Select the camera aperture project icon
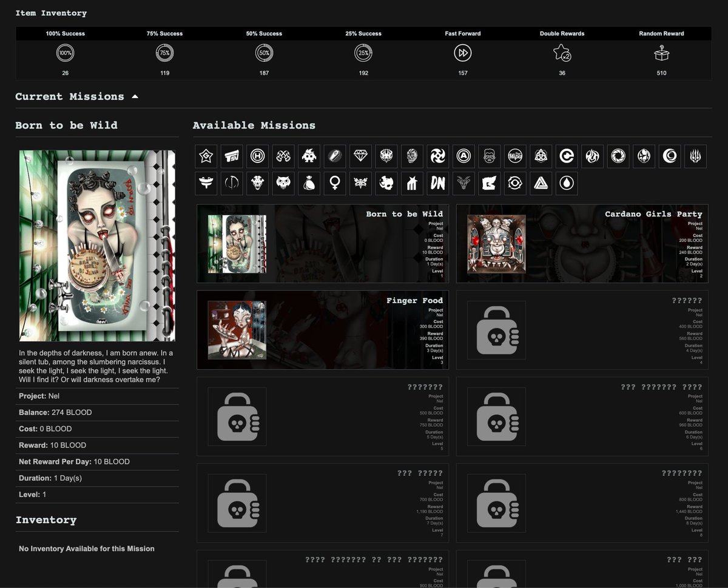728x588 pixels. point(618,156)
